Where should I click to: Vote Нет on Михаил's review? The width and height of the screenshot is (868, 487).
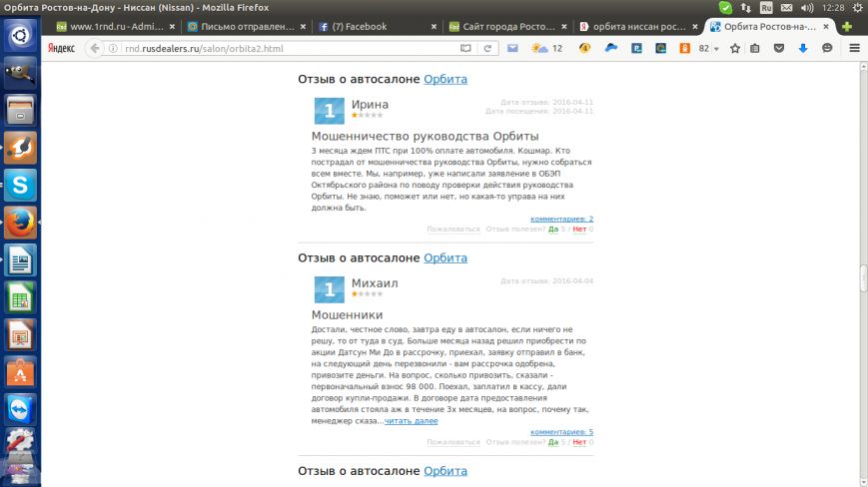point(579,442)
